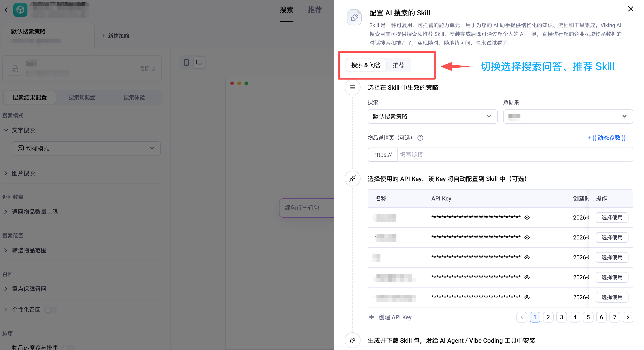
Task: Close the Skill configuration panel
Action: (630, 9)
